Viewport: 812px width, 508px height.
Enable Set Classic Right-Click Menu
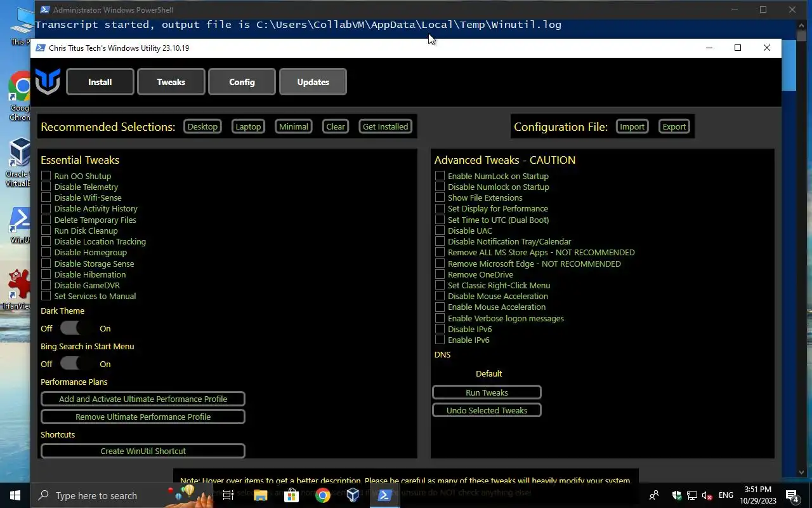440,285
